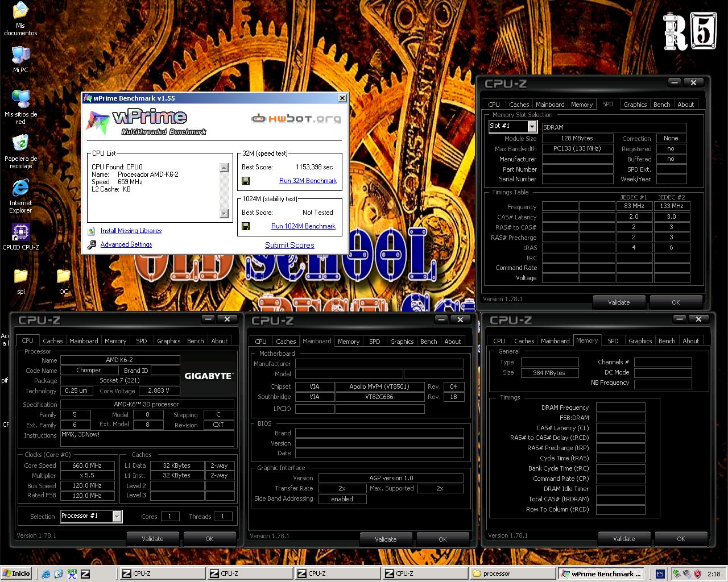The image size is (728, 582).
Task: Click the Install Missing Libraries icon
Action: [x=92, y=231]
